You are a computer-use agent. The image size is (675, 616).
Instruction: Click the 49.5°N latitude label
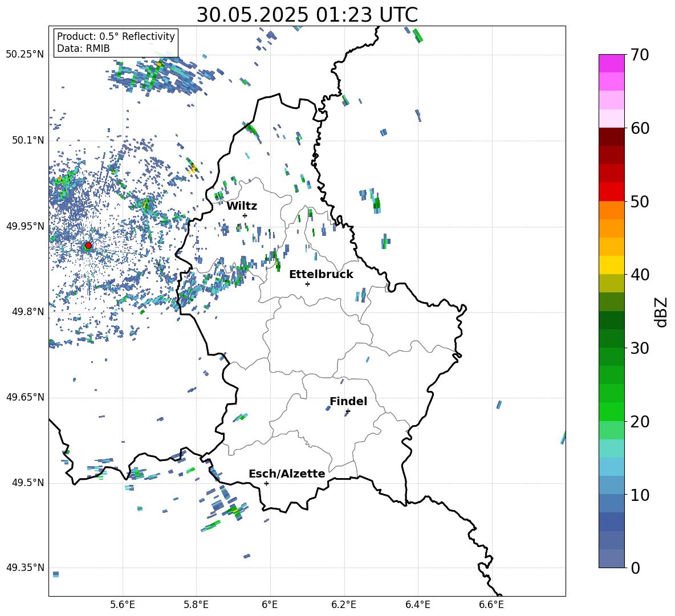point(27,483)
